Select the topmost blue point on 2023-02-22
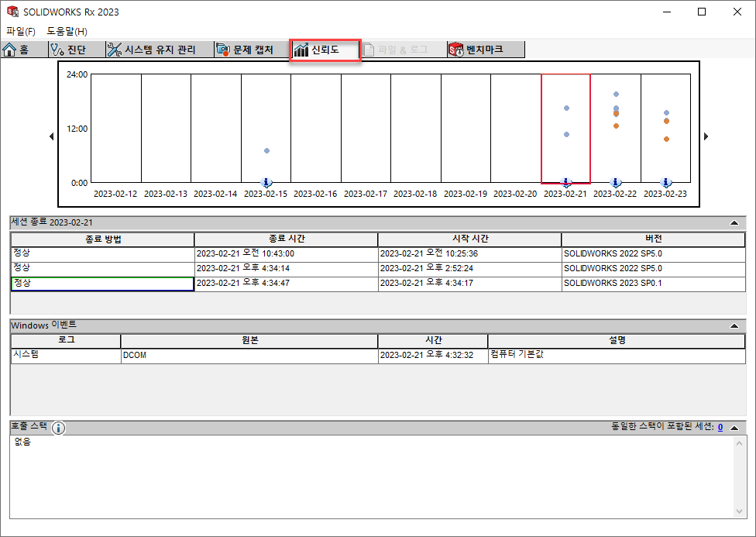The height and width of the screenshot is (537, 756). [x=616, y=94]
